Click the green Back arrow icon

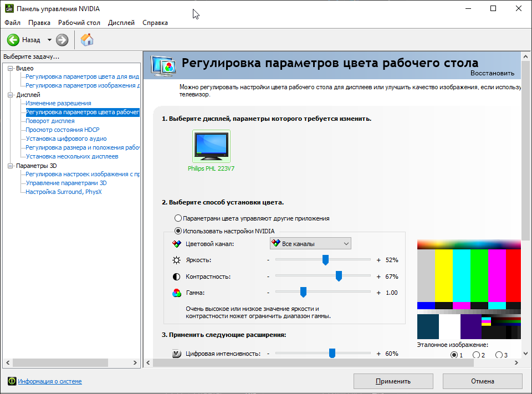[x=13, y=40]
